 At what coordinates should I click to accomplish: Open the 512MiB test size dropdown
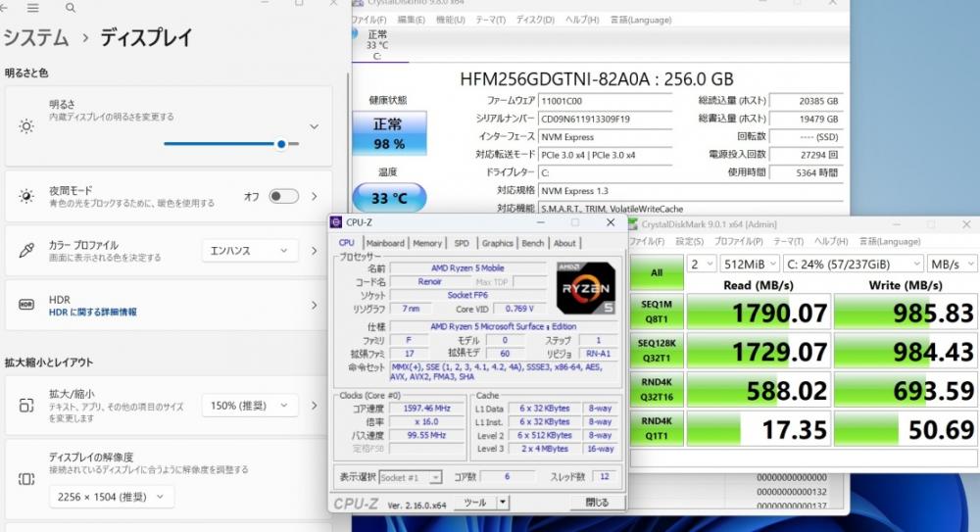click(x=750, y=265)
